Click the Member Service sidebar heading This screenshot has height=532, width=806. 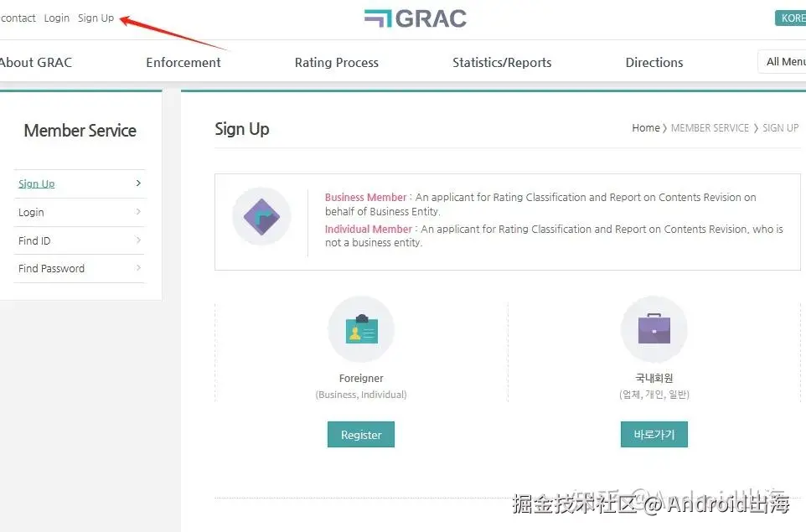[x=80, y=131]
